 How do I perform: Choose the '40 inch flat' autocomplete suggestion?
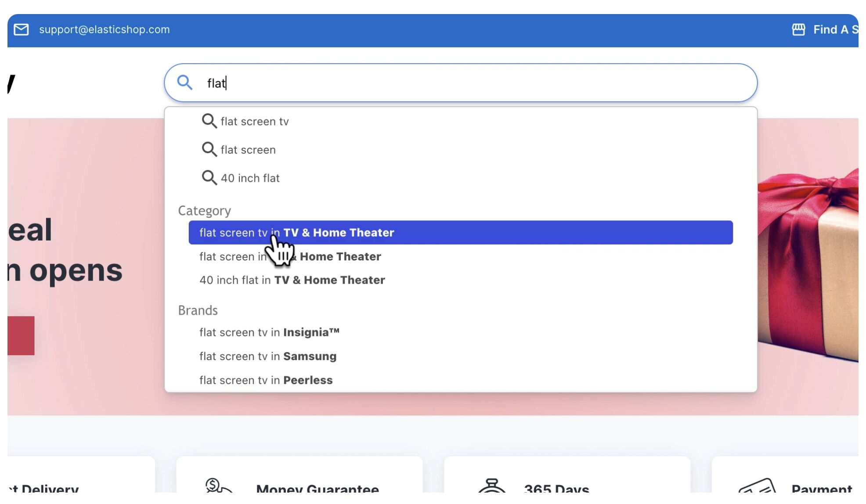click(x=250, y=177)
